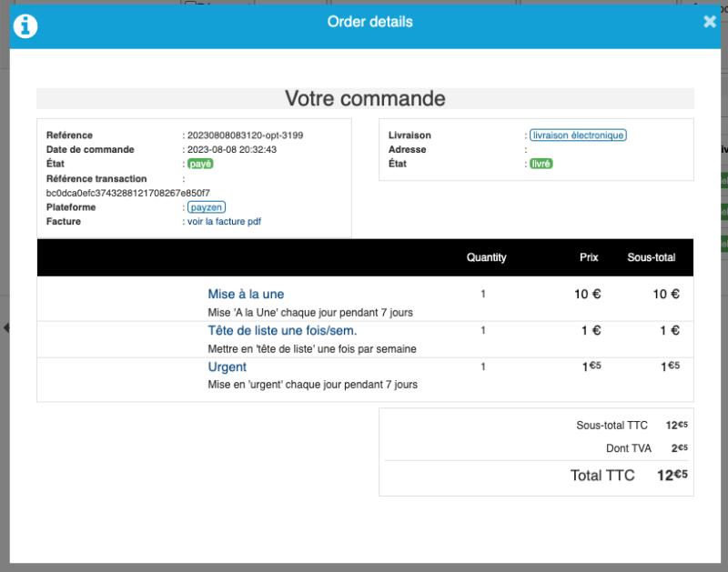Click the 'Sous-total' column header
728x572 pixels.
tap(652, 257)
